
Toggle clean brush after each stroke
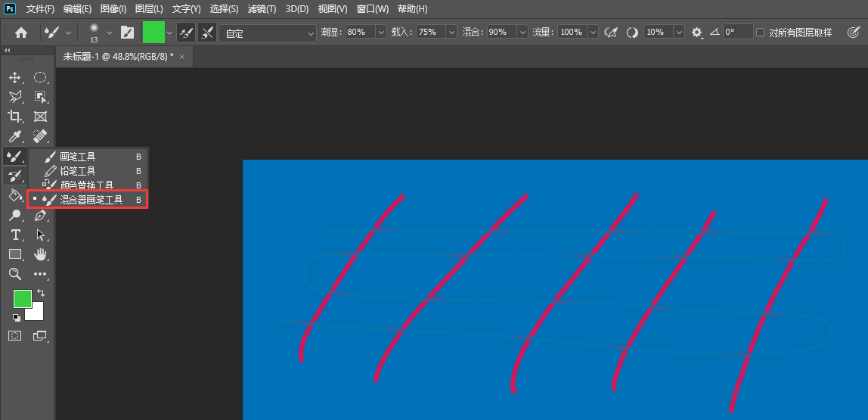[207, 33]
